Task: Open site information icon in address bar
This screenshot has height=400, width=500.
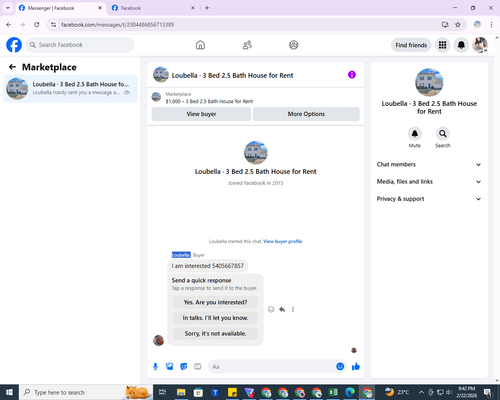Action: coord(54,24)
